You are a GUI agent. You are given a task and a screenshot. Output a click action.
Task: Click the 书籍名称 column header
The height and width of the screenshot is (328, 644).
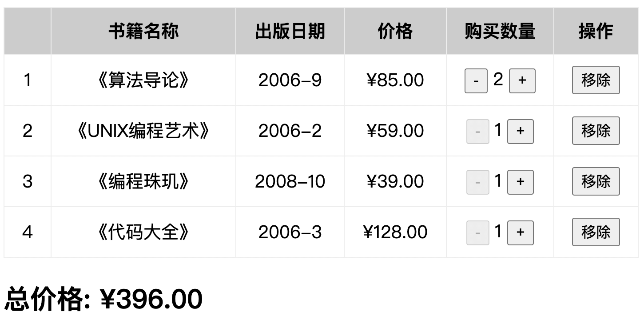(143, 32)
